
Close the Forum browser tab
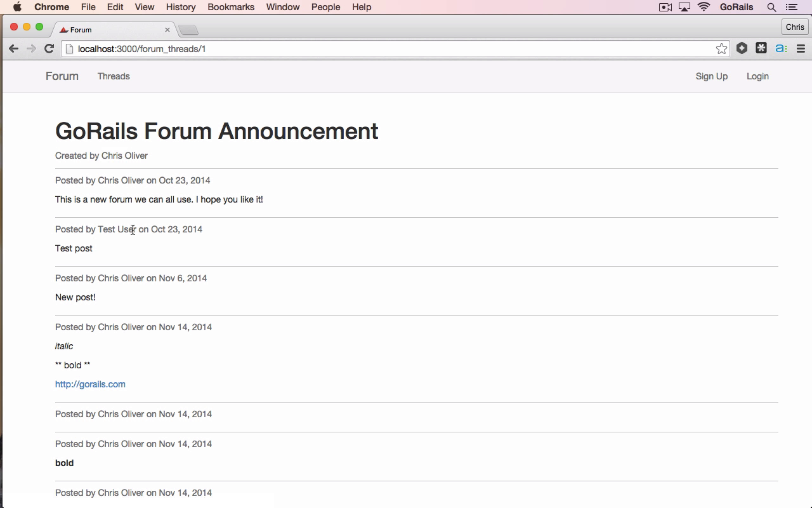(167, 30)
